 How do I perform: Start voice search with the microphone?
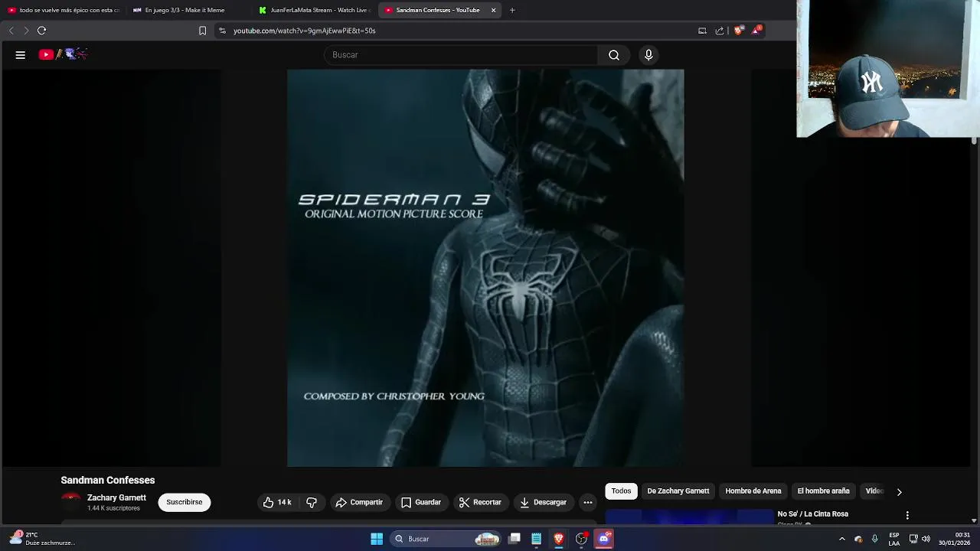(x=648, y=55)
